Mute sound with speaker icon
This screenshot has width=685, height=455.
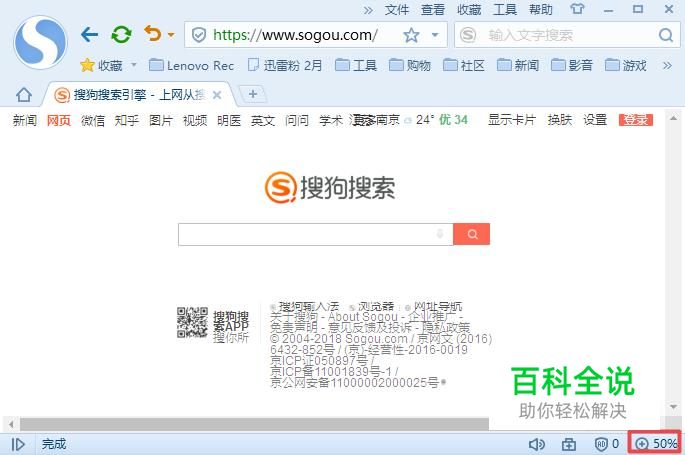[536, 444]
